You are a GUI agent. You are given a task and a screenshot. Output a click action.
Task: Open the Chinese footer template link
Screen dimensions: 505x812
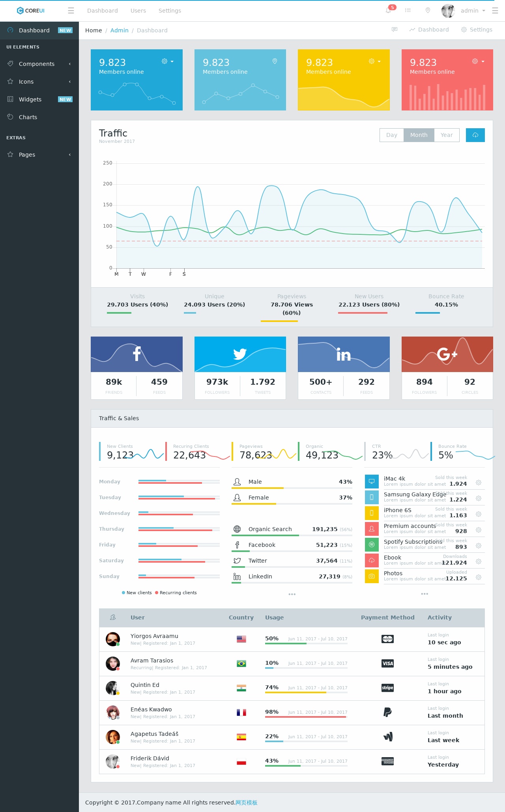pos(247,803)
